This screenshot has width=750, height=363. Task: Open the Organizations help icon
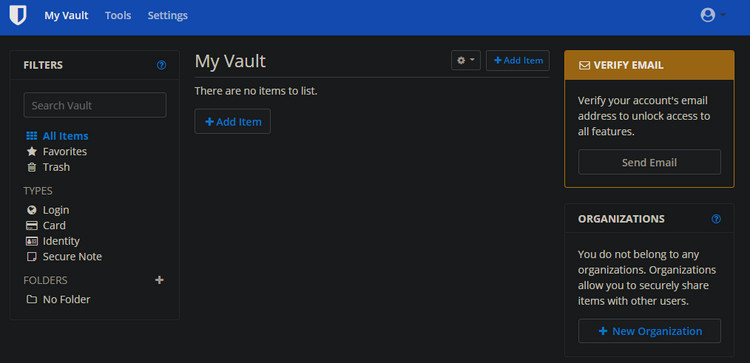coord(716,219)
